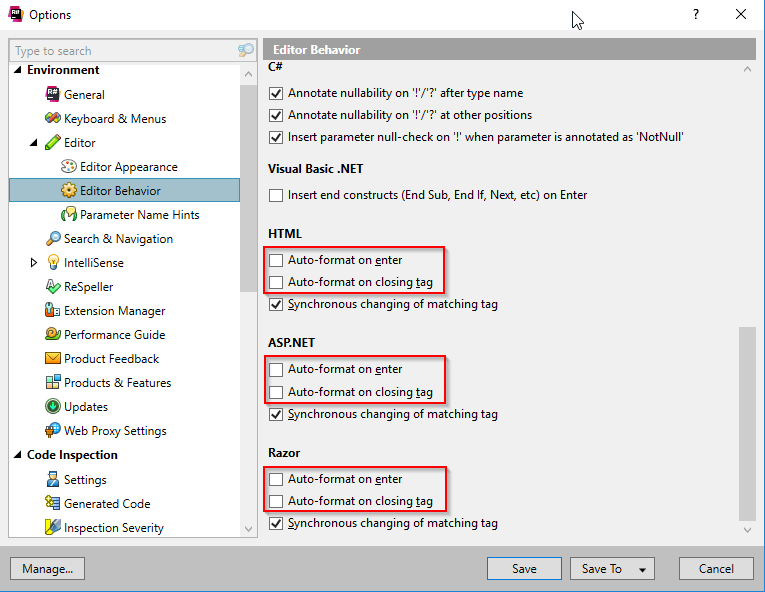Click the Editor Appearance palette icon
The width and height of the screenshot is (765, 592).
(x=68, y=166)
